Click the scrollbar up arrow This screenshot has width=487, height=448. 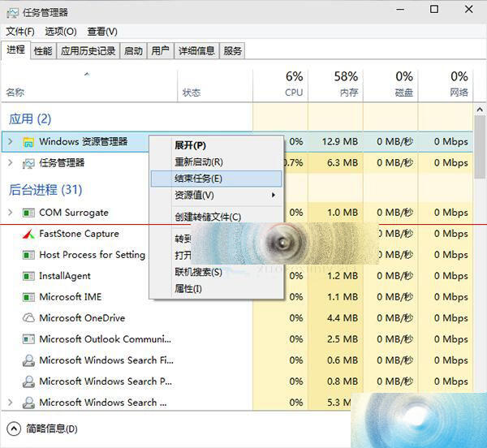tap(480, 110)
